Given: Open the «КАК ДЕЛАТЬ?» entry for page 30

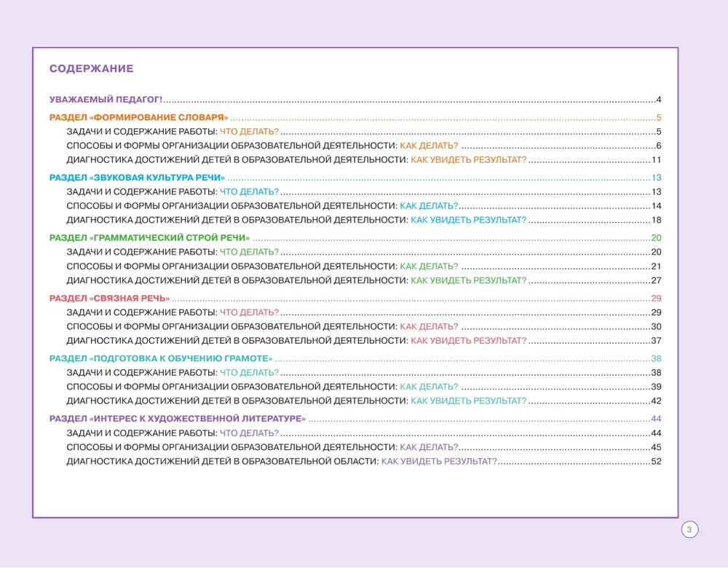Looking at the screenshot, I should [x=429, y=326].
